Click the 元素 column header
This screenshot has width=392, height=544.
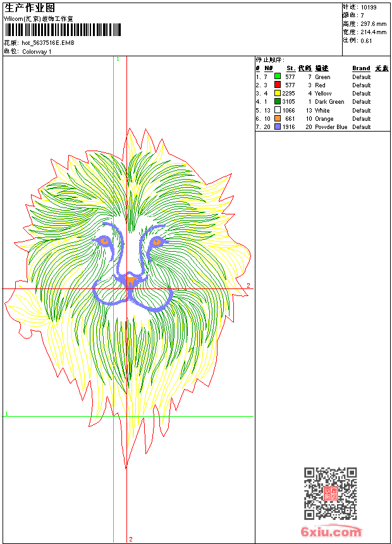381,68
